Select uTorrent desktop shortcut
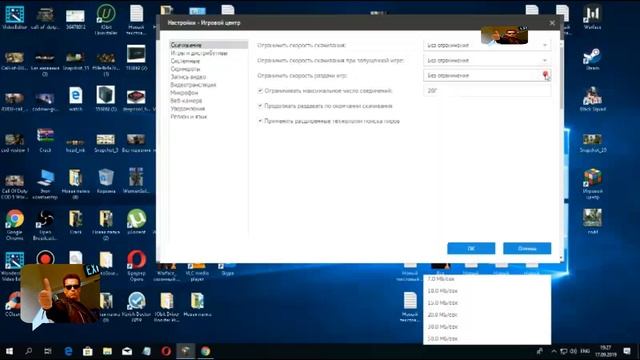The width and height of the screenshot is (640, 360). tap(136, 222)
